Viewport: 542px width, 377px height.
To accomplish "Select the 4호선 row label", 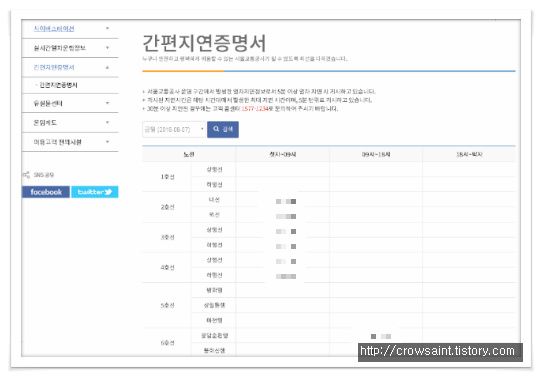I will (167, 267).
